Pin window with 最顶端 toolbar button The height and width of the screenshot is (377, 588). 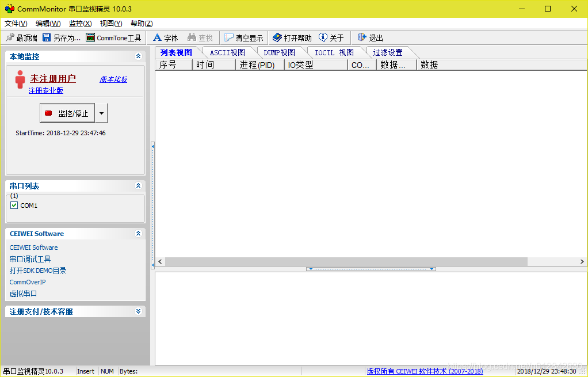[x=21, y=38]
